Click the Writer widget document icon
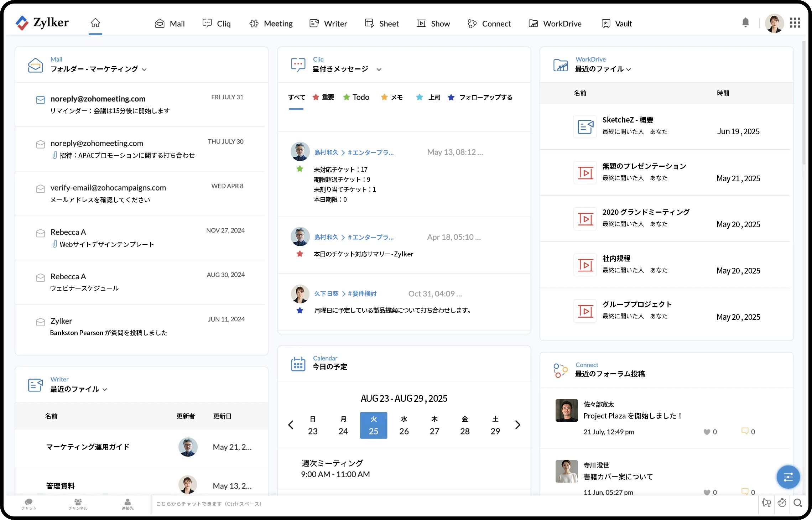 tap(35, 385)
